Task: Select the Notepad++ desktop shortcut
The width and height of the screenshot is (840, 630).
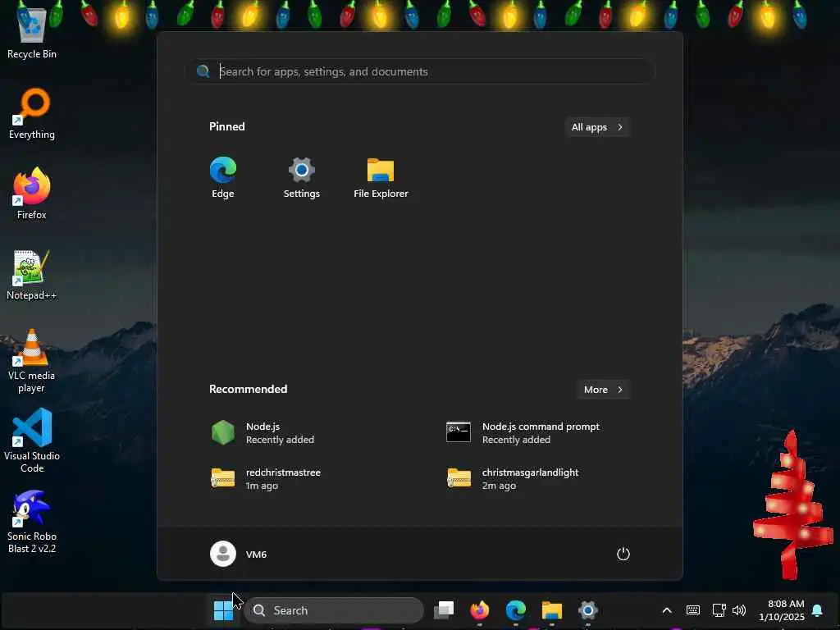Action: coord(32,274)
